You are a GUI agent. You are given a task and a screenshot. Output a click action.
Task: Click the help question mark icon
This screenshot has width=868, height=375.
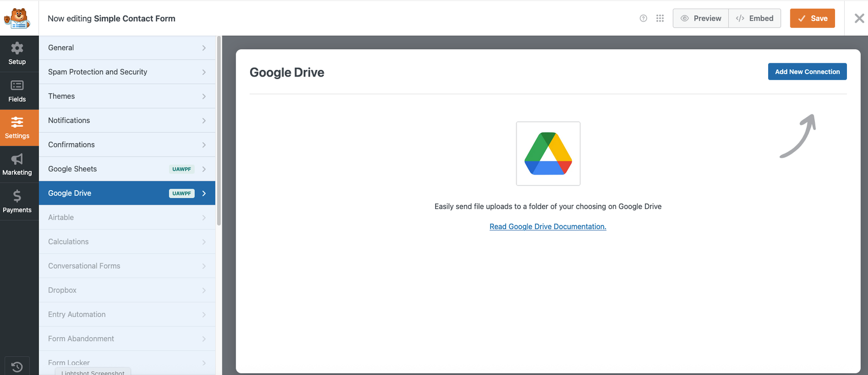(643, 18)
